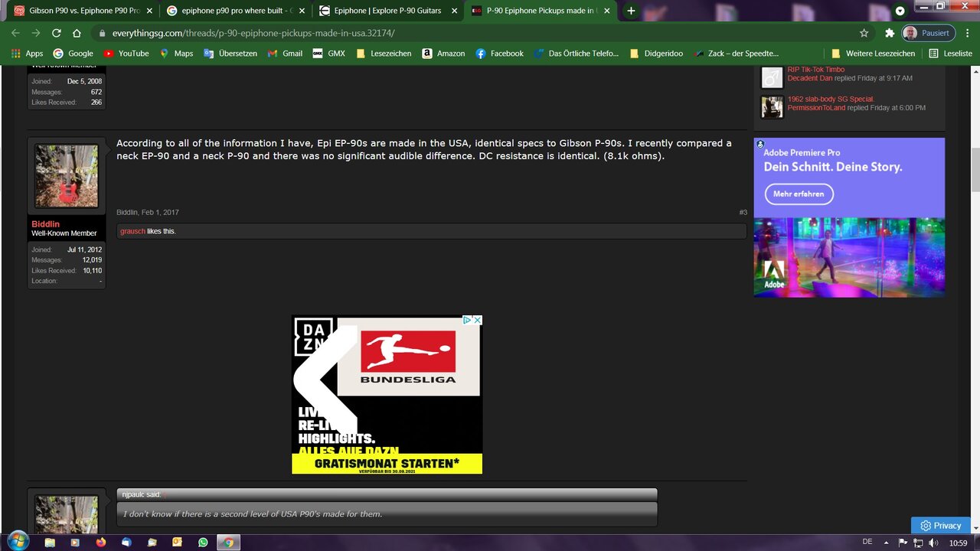The width and height of the screenshot is (980, 551).
Task: Click the DE language indicator
Action: [x=867, y=542]
